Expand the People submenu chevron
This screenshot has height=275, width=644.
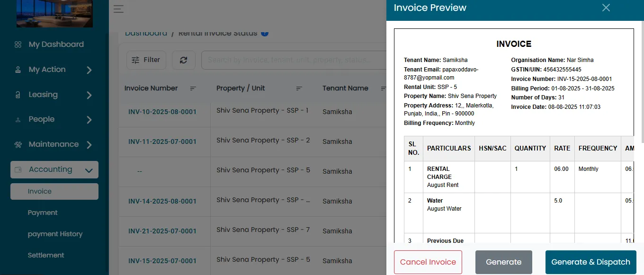89,120
